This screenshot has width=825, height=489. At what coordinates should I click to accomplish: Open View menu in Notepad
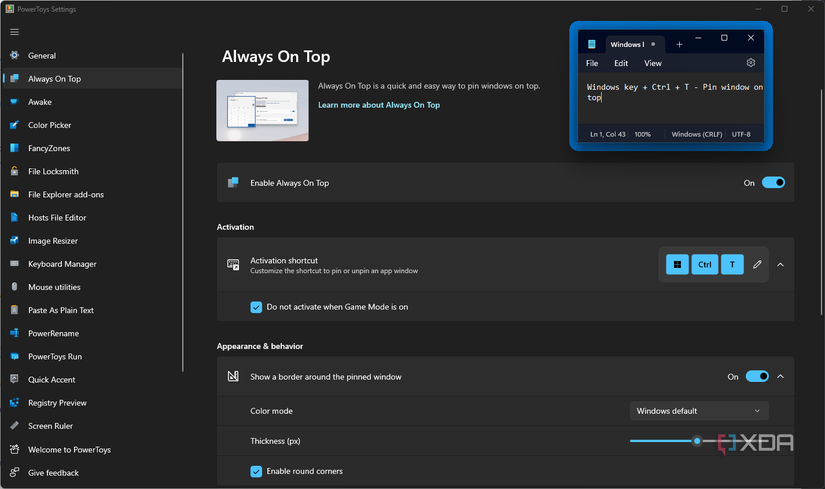click(x=652, y=63)
